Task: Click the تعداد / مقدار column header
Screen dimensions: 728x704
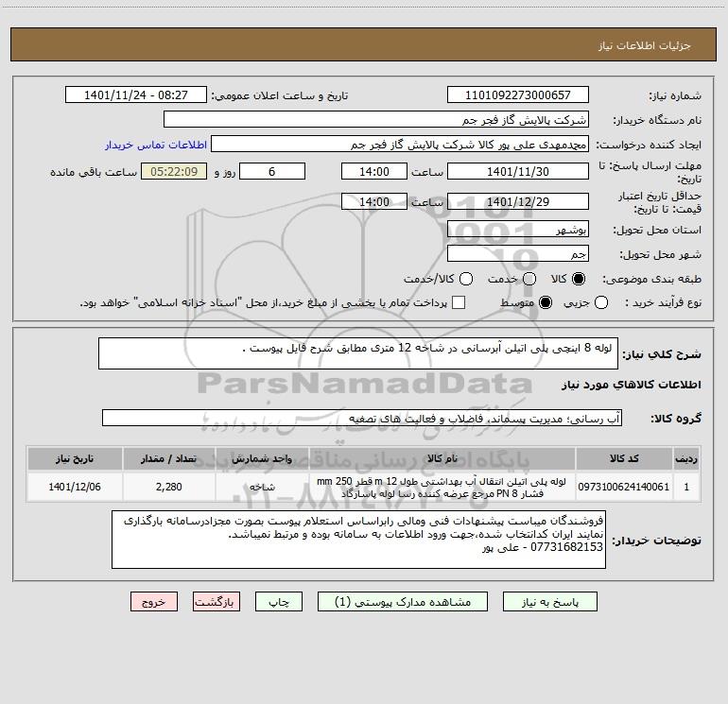Action: (x=169, y=458)
